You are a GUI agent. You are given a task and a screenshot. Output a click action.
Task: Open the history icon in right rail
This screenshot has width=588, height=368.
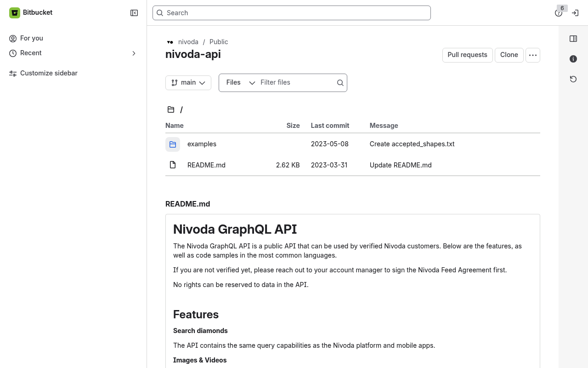coord(573,79)
